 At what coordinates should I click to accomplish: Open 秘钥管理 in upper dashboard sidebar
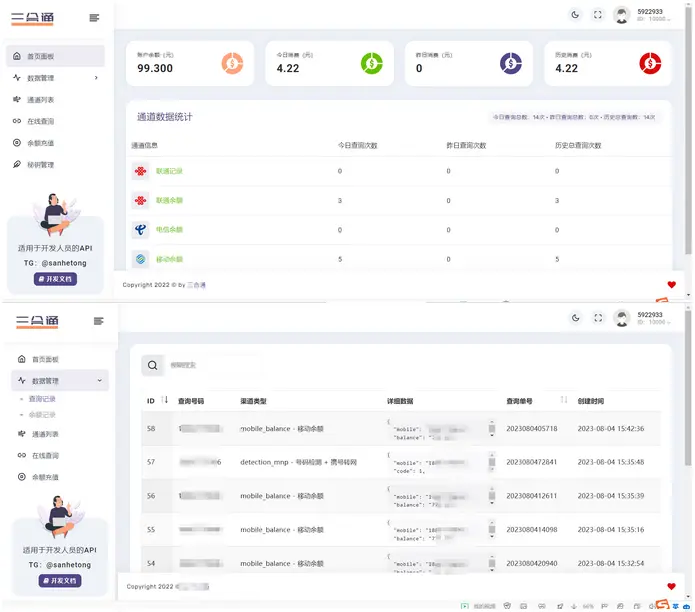pos(40,164)
